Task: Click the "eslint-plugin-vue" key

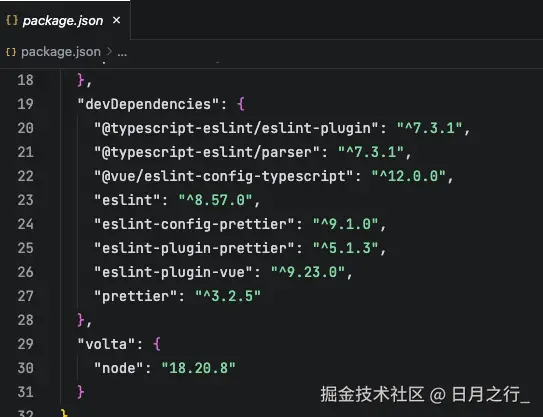Action: (173, 272)
